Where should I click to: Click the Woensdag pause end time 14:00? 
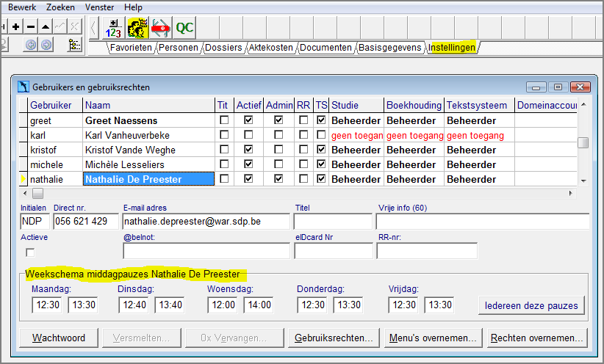pyautogui.click(x=259, y=305)
